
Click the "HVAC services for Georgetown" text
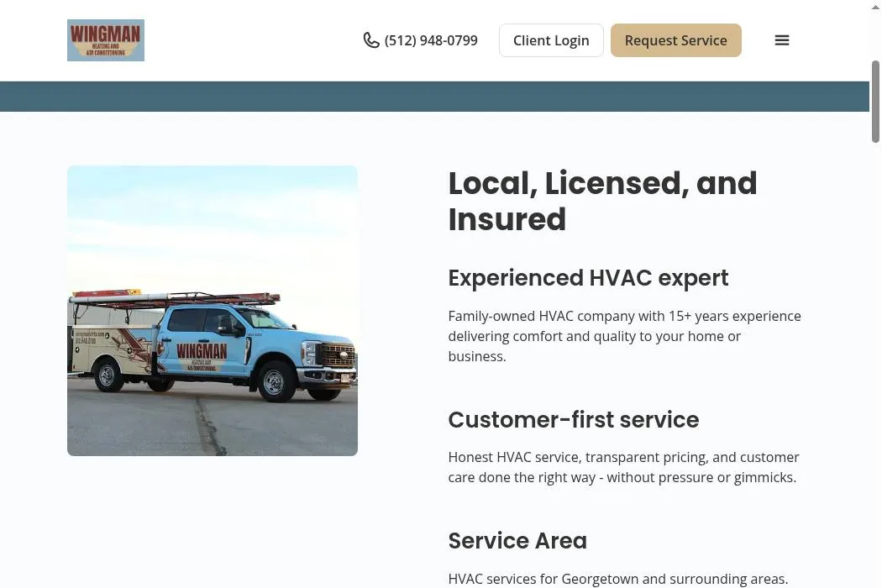click(x=618, y=579)
